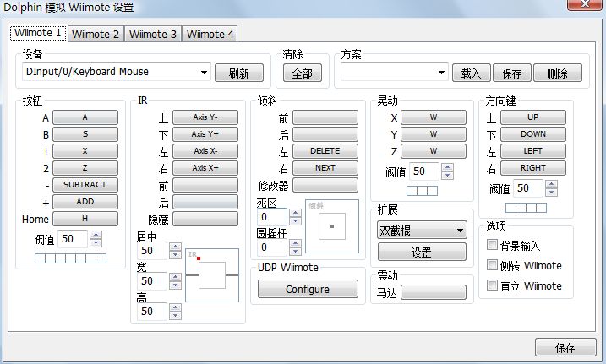Click the 倾斜 preview box
Image resolution: width=606 pixels, height=364 pixels.
pos(332,226)
